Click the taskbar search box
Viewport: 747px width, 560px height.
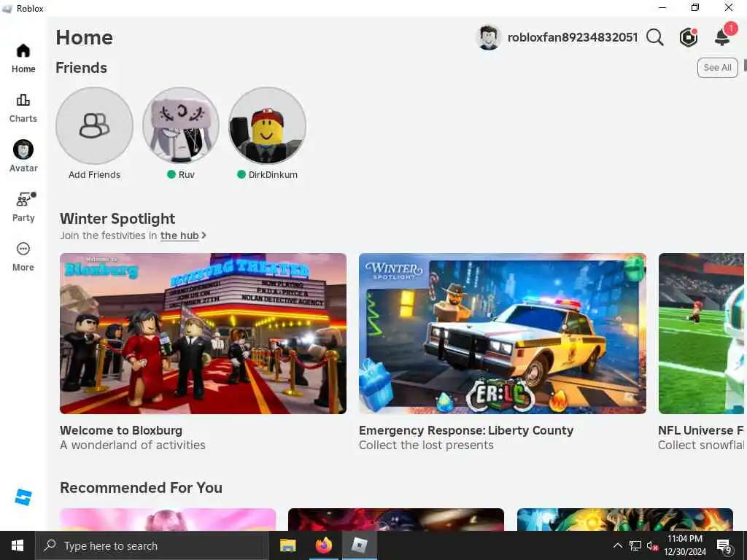coord(152,545)
